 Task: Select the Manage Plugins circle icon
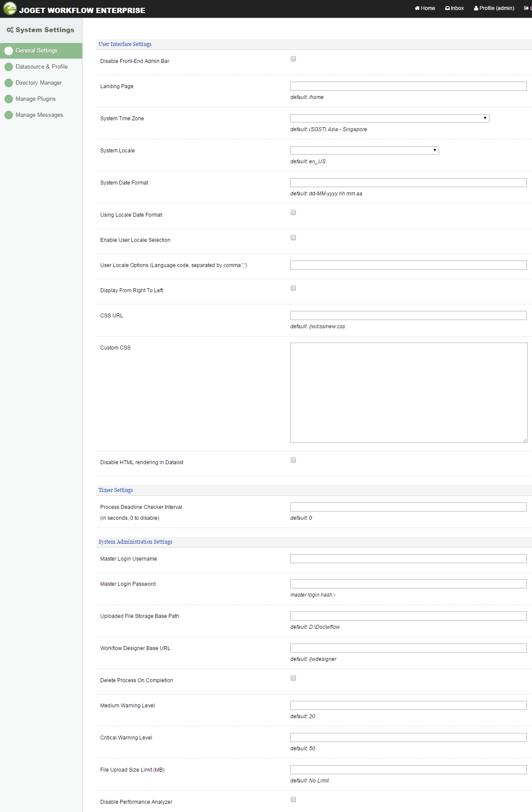[9, 99]
